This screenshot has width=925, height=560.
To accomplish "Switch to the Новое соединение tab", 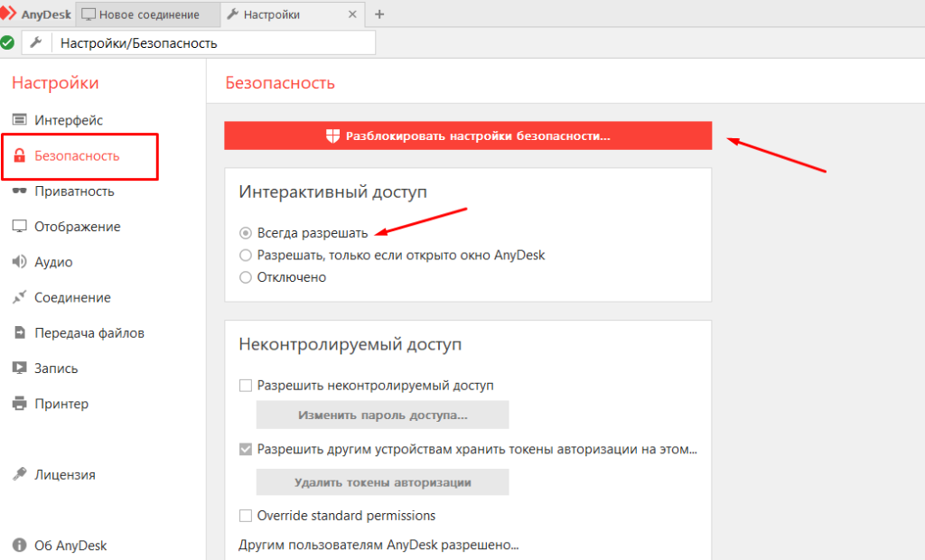I will tap(147, 14).
